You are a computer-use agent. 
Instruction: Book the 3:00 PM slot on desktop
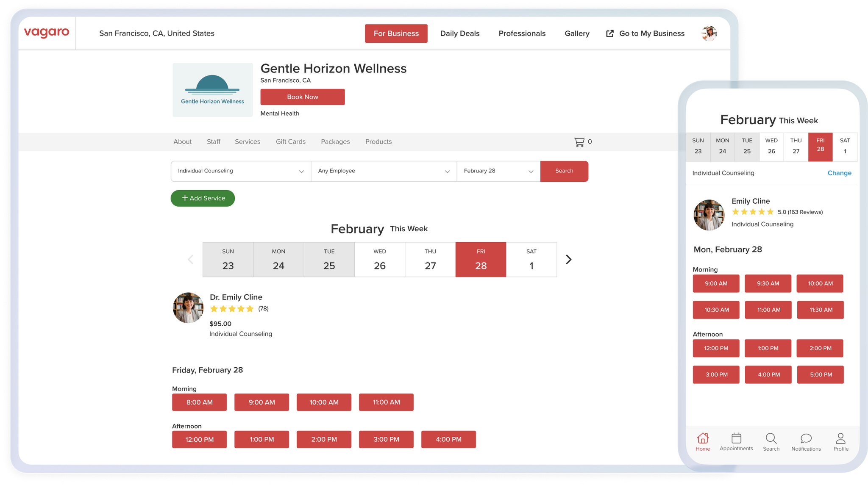386,440
